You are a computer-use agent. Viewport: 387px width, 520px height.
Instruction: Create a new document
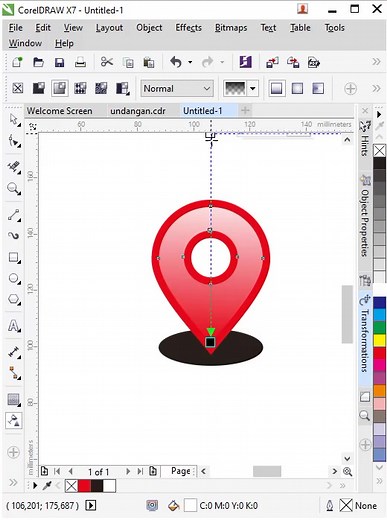pos(17,62)
